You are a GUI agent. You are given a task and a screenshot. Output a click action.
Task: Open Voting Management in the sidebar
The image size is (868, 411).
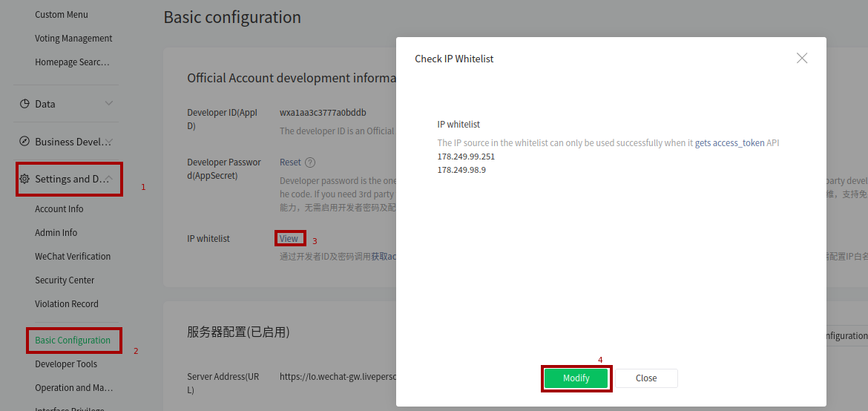point(73,39)
